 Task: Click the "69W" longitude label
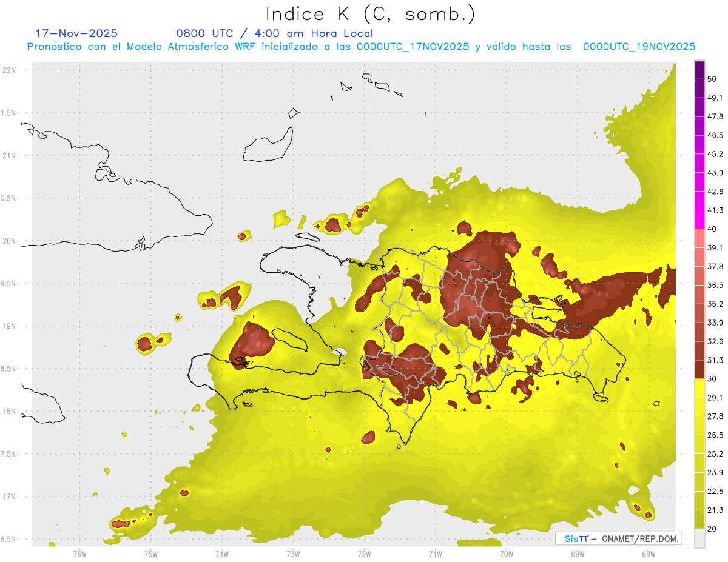click(x=578, y=554)
